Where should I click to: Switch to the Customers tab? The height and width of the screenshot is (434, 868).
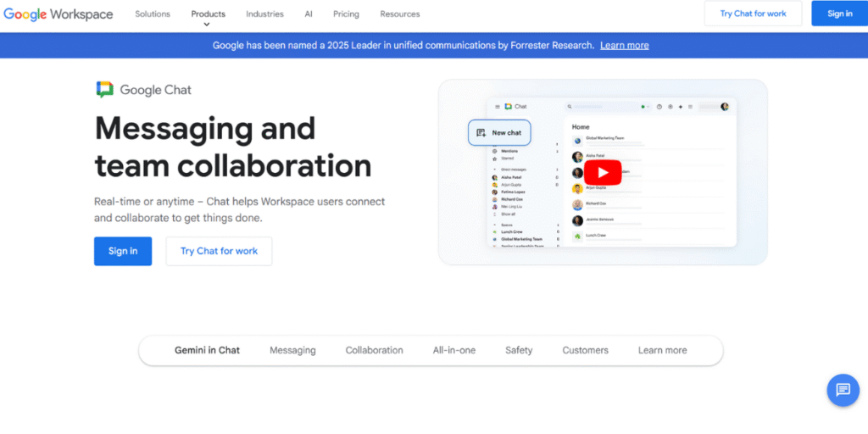(585, 350)
